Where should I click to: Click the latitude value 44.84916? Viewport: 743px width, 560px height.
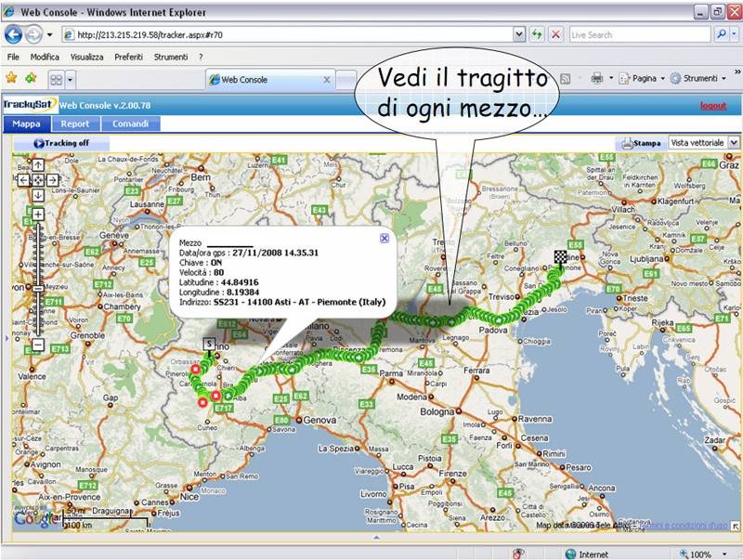pos(240,282)
